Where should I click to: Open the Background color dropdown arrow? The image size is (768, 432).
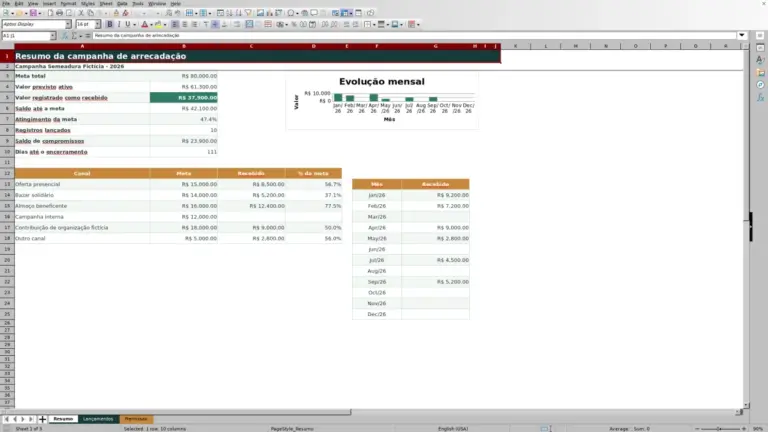tap(165, 24)
